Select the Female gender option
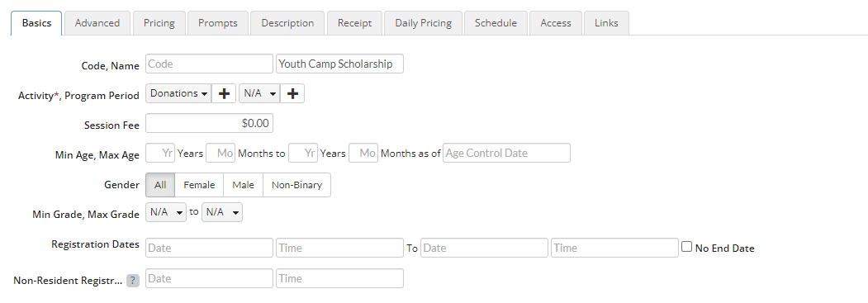Viewport: 868px width, 303px height. [x=199, y=185]
